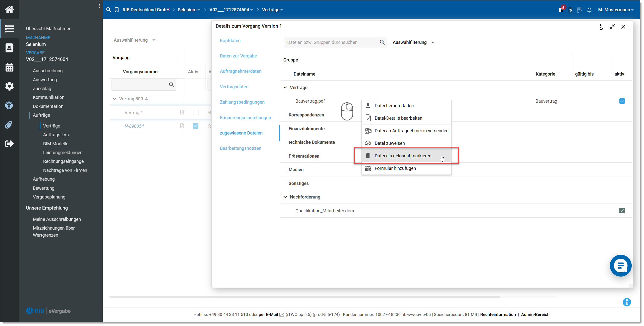The width and height of the screenshot is (644, 326).
Task: Click the blue info icon at bottom right
Action: 627,302
